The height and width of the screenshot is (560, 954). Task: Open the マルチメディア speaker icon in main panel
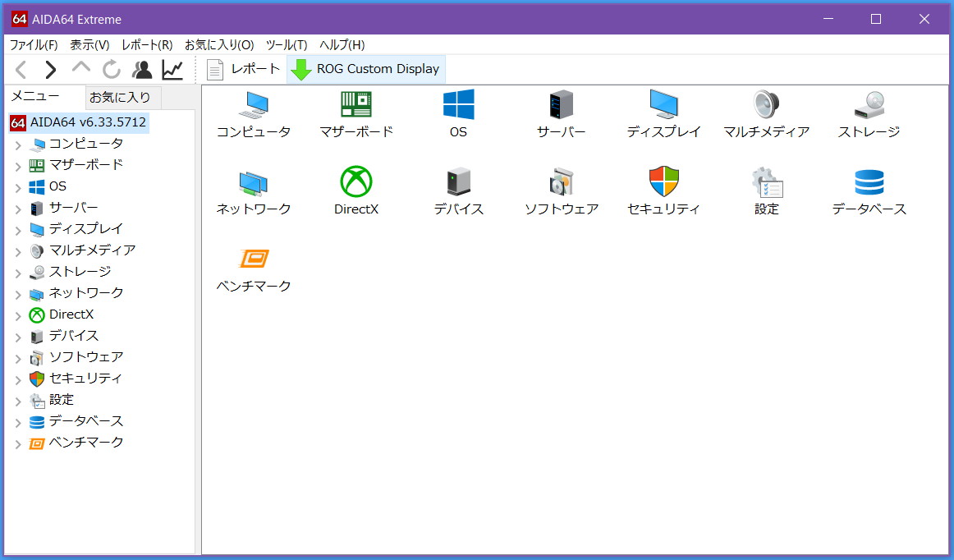click(x=766, y=105)
